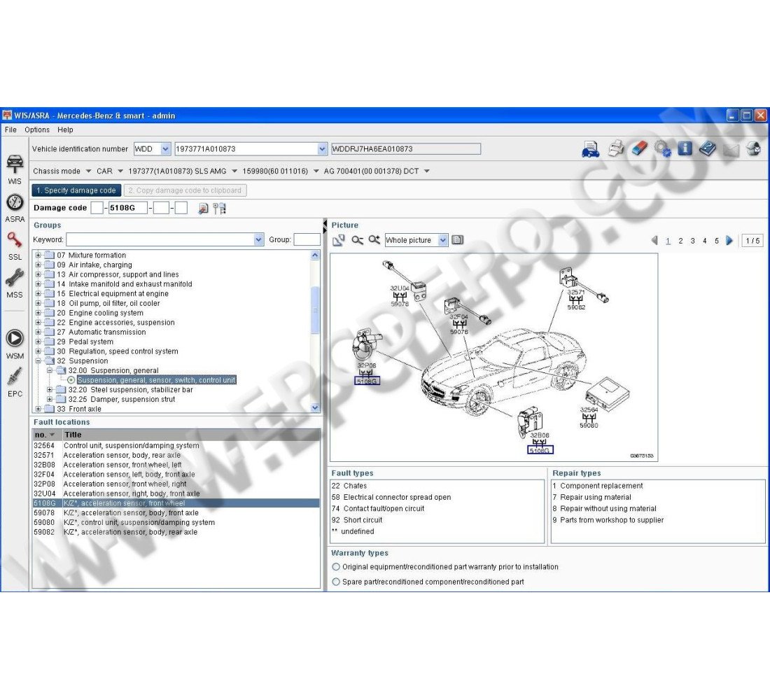Screen dimensions: 770x700
Task: Open the 197377 SLS AMG dropdown
Action: pos(234,171)
